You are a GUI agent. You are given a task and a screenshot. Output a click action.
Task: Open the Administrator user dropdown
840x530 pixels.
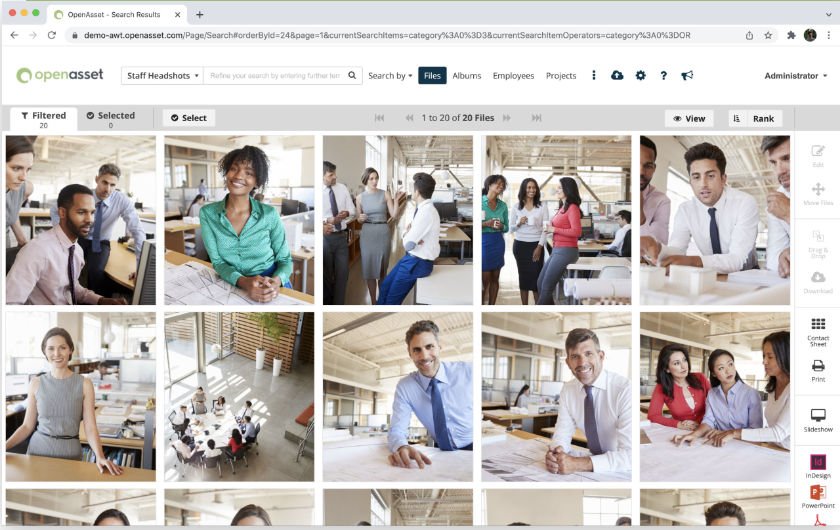click(796, 76)
